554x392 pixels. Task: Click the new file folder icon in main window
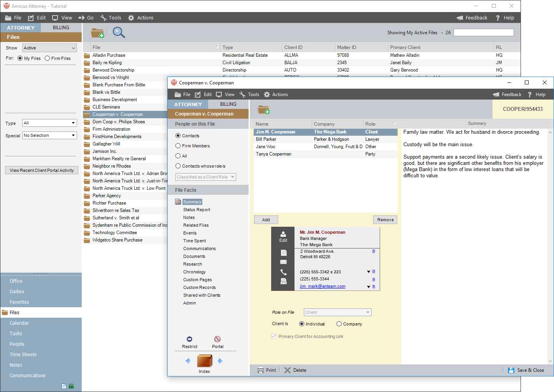click(97, 33)
